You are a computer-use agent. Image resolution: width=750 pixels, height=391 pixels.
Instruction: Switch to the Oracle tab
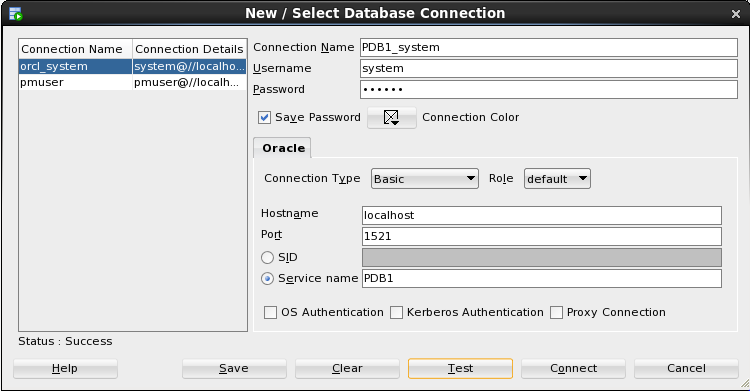[283, 148]
